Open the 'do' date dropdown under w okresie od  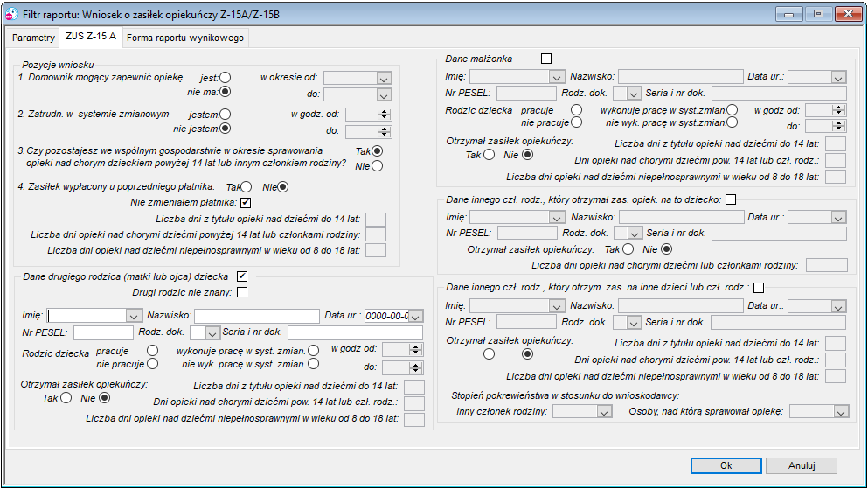coord(384,94)
